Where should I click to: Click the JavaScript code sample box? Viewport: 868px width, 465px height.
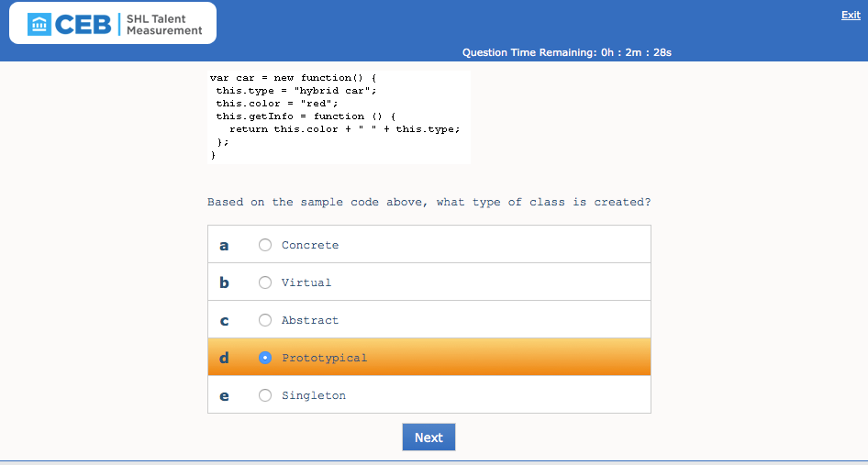[339, 116]
